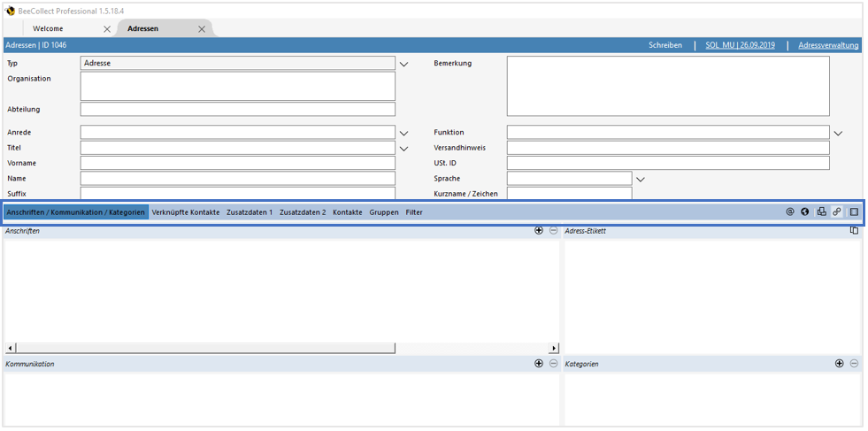Click into the Titel combo field

[x=238, y=148]
